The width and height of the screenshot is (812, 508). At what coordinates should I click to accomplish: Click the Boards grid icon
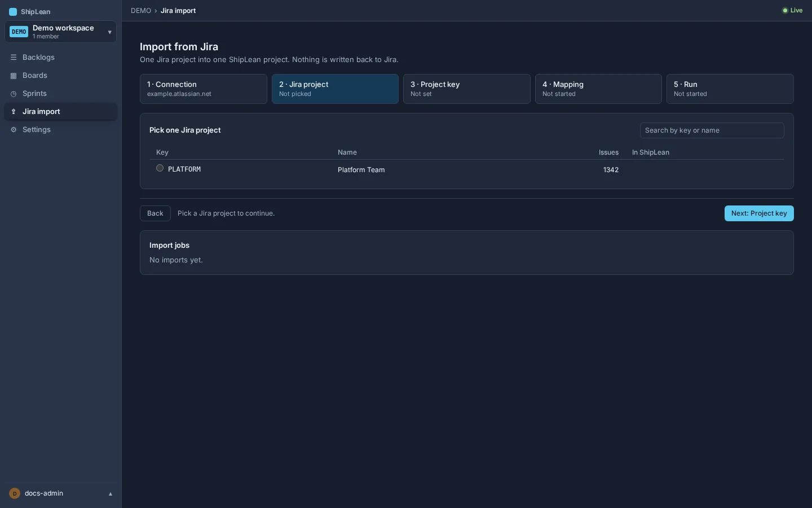coord(14,76)
